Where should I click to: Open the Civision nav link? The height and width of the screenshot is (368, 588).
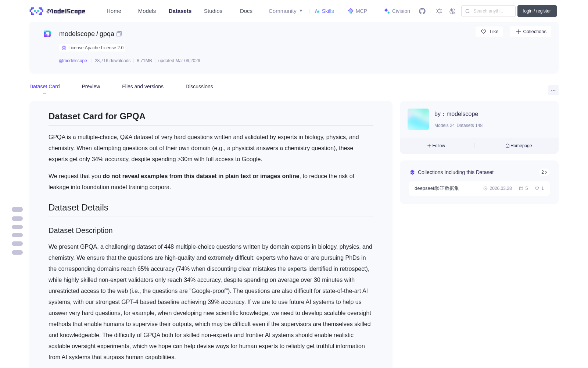click(x=397, y=11)
